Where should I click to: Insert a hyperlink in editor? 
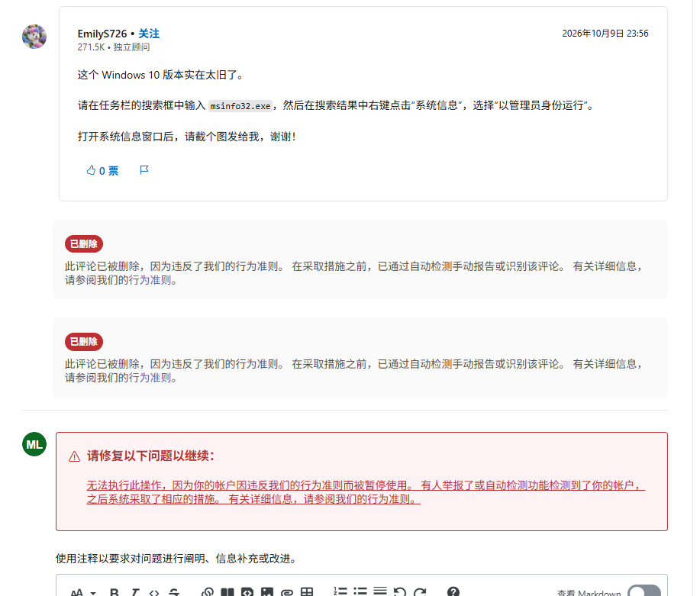tap(208, 592)
